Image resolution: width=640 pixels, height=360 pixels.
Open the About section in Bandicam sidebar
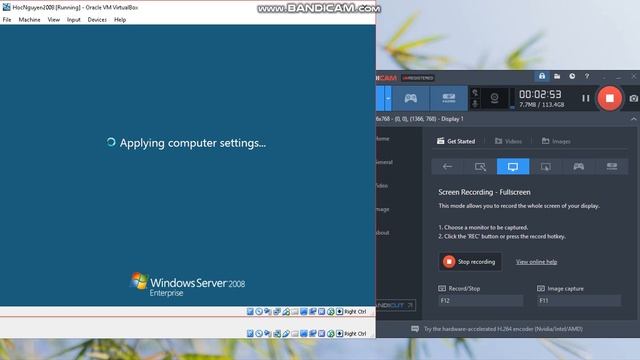point(382,233)
